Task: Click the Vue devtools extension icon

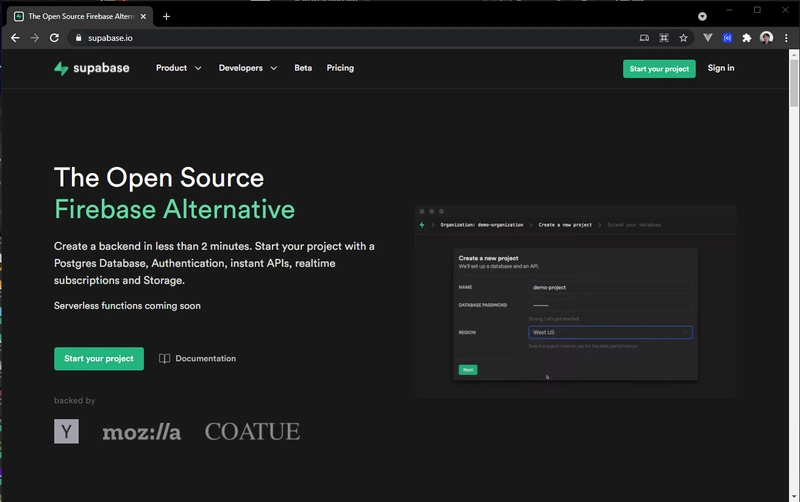Action: pos(708,38)
